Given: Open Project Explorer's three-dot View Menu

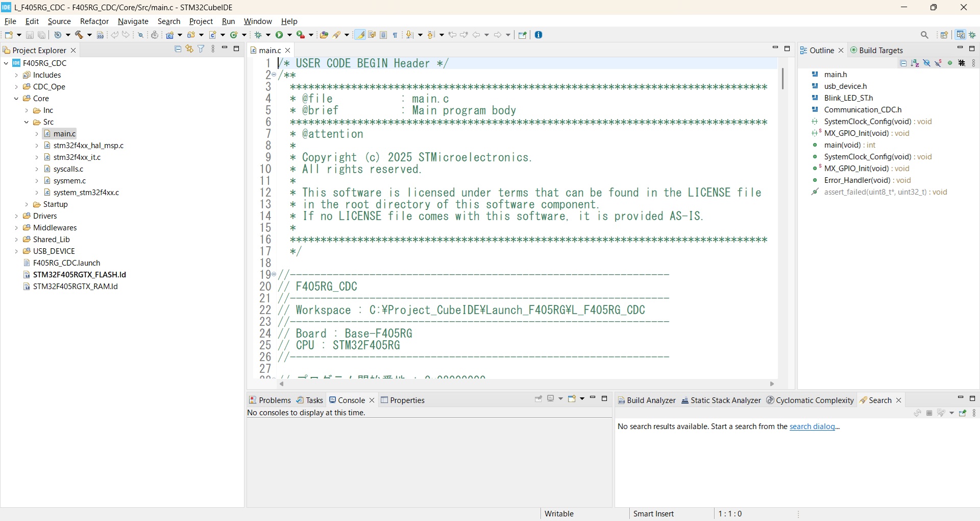Looking at the screenshot, I should [213, 49].
